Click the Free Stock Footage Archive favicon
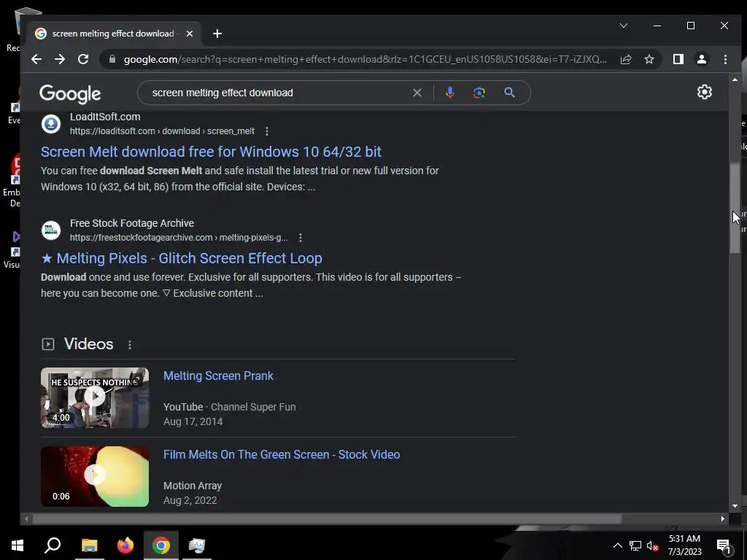The width and height of the screenshot is (747, 560). click(x=51, y=230)
